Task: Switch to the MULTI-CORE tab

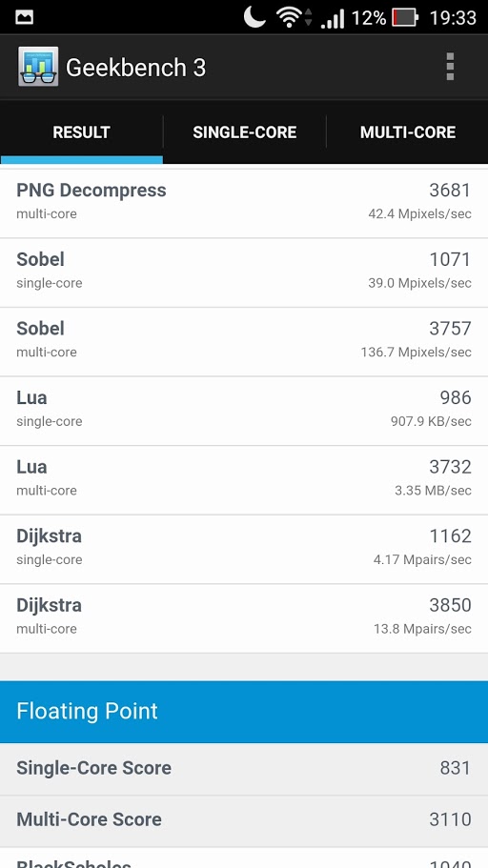Action: click(x=408, y=132)
